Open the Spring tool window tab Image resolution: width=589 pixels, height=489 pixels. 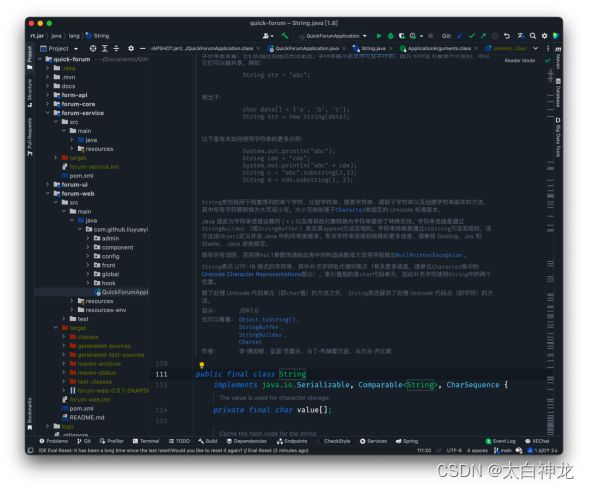click(407, 441)
